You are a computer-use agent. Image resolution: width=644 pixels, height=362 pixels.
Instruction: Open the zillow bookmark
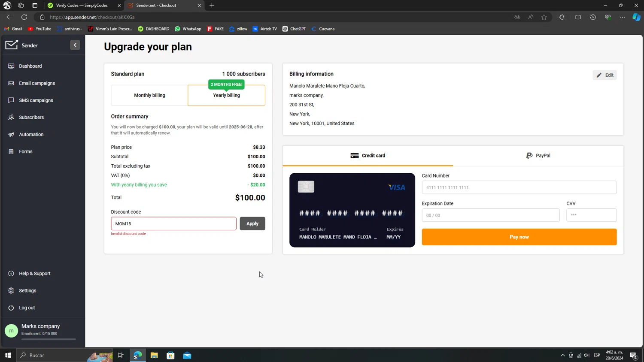[238, 29]
